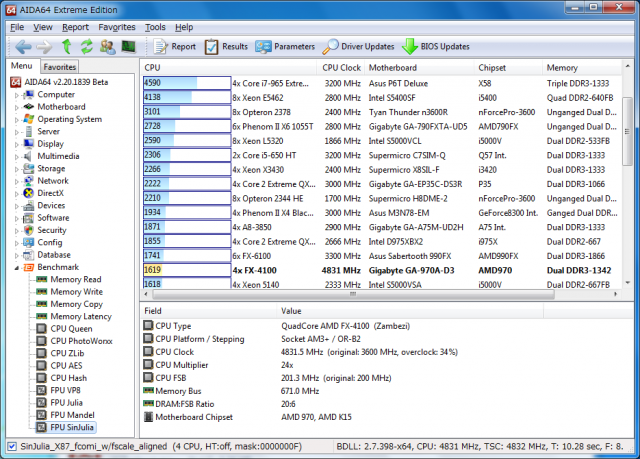Select the 8x Xeon E5462 result row
Viewport: 640px width, 459px height.
pos(382,98)
